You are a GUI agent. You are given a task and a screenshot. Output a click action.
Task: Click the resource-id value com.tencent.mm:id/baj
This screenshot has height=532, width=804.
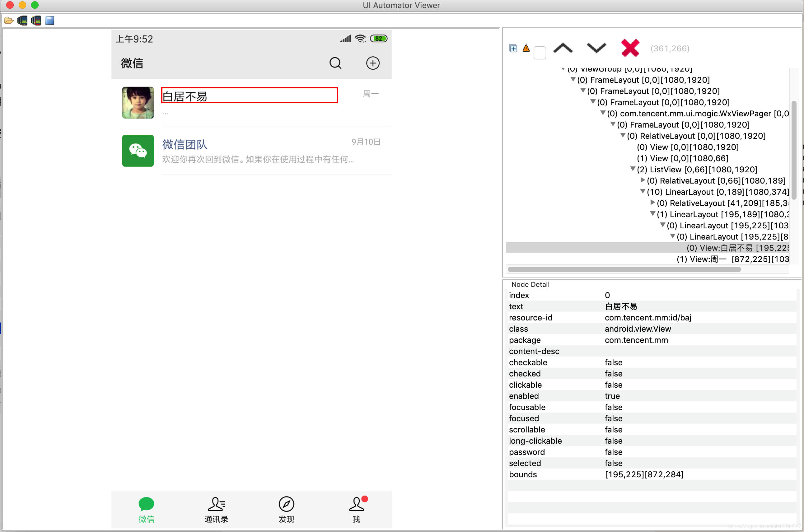pyautogui.click(x=647, y=318)
